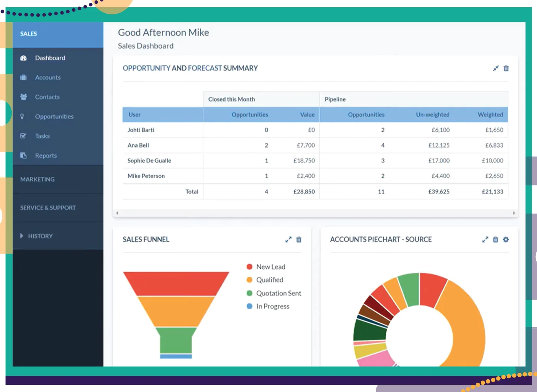Delete the Sales Funnel widget via trash icon

(299, 239)
